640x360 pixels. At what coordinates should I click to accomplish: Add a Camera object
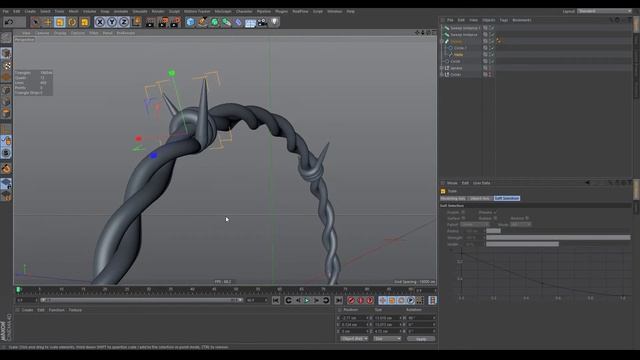click(x=262, y=22)
